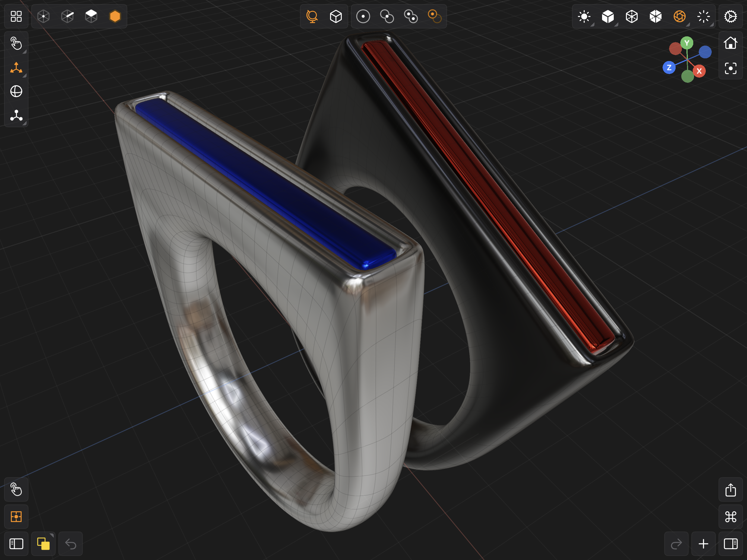
Task: Open the sun lighting options
Action: click(584, 16)
